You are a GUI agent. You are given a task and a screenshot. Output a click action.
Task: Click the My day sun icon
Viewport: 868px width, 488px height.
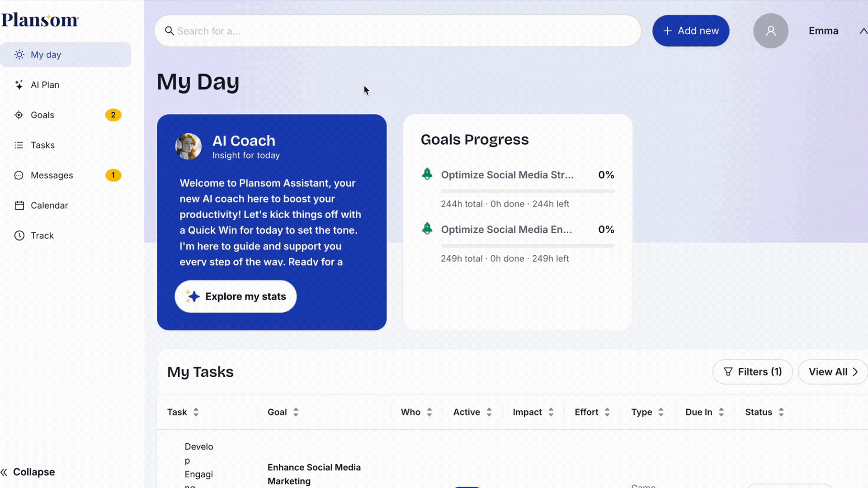19,55
